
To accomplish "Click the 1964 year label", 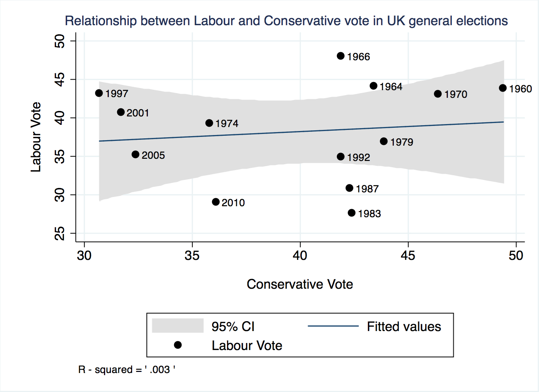I will coord(391,87).
